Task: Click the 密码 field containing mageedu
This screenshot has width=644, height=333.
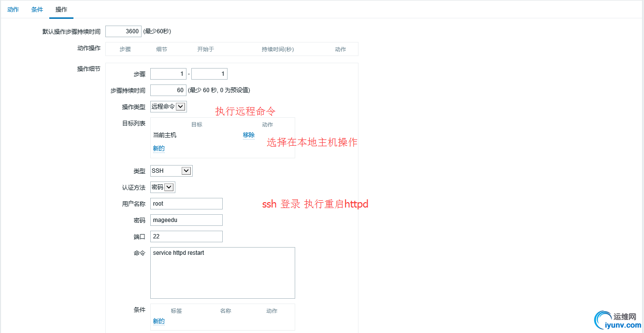Action: coord(186,220)
